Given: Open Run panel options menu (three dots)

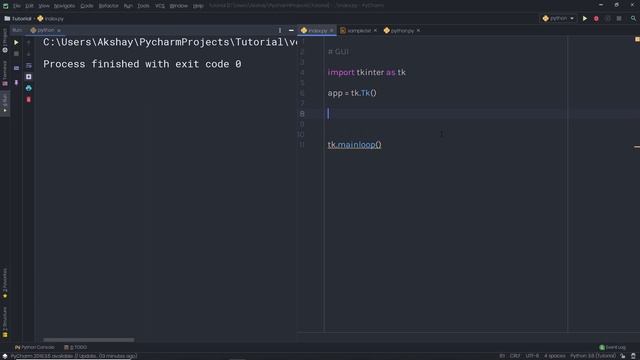Looking at the screenshot, I should (x=280, y=30).
